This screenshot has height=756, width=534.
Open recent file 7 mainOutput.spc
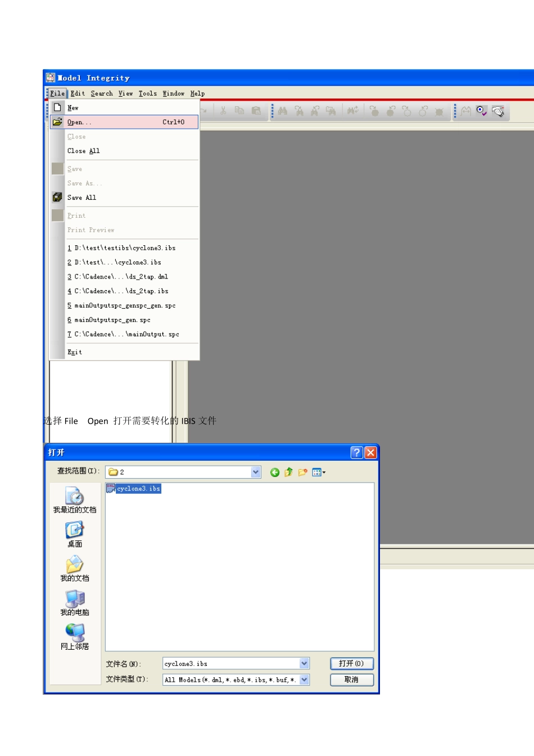tap(124, 334)
